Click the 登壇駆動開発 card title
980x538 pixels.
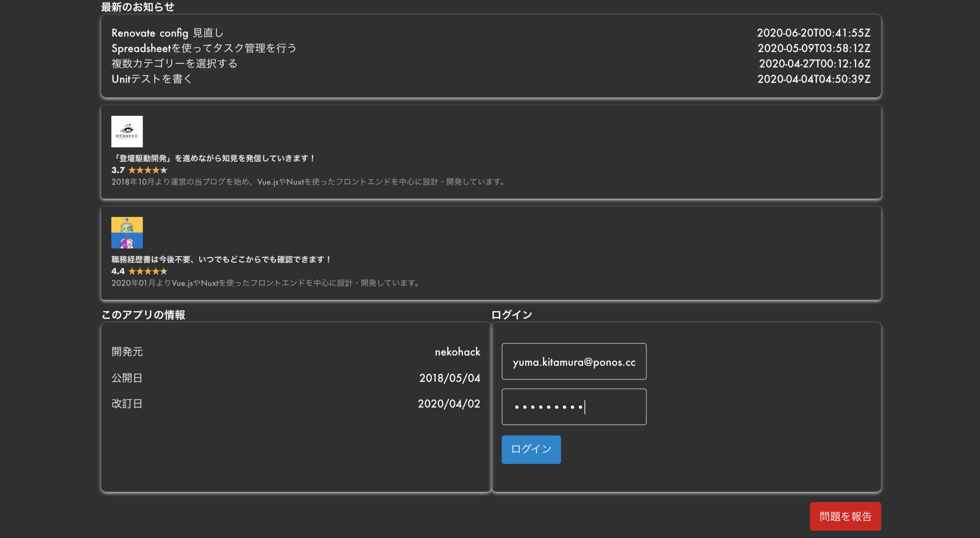[x=213, y=159]
